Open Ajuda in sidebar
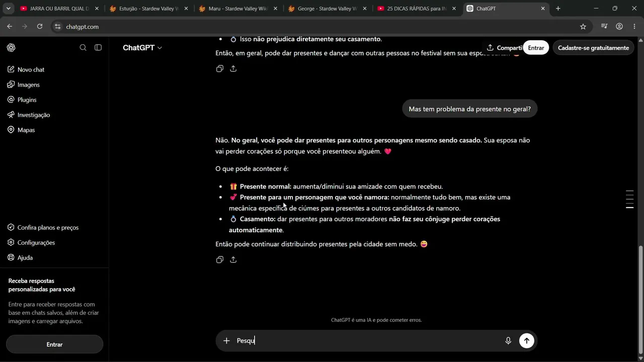The image size is (644, 362). point(20,258)
